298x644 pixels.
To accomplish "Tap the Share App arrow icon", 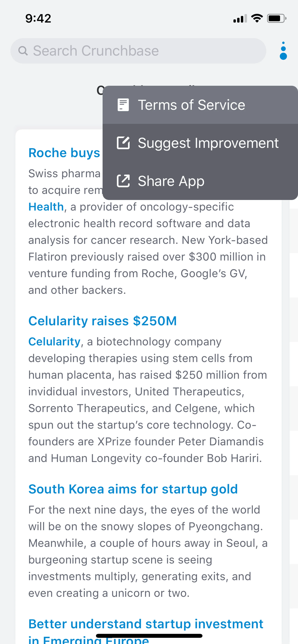I will [x=123, y=181].
